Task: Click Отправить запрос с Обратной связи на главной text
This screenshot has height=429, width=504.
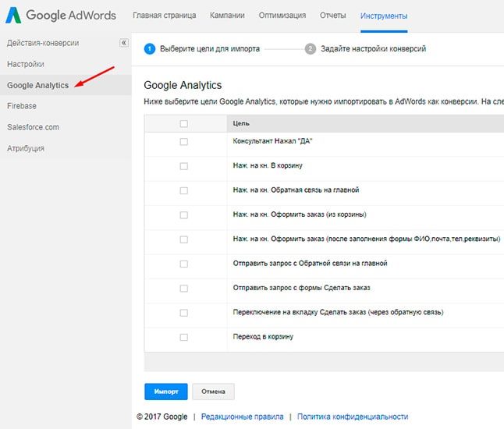Action: pos(311,263)
